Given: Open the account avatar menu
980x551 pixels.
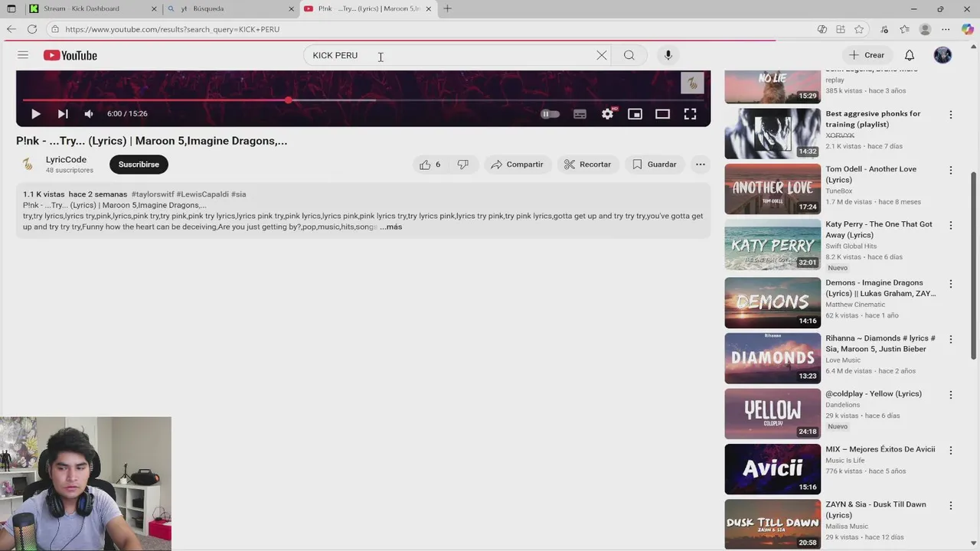Looking at the screenshot, I should coord(942,55).
